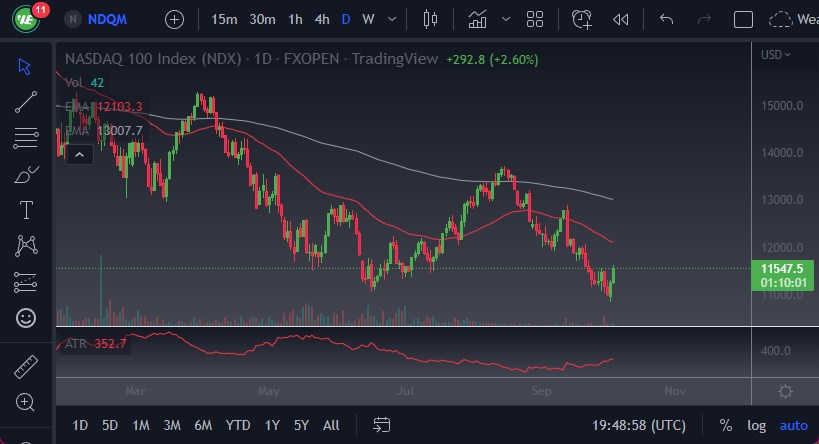Set the date range to 1D
This screenshot has height=444, width=819.
(80, 425)
